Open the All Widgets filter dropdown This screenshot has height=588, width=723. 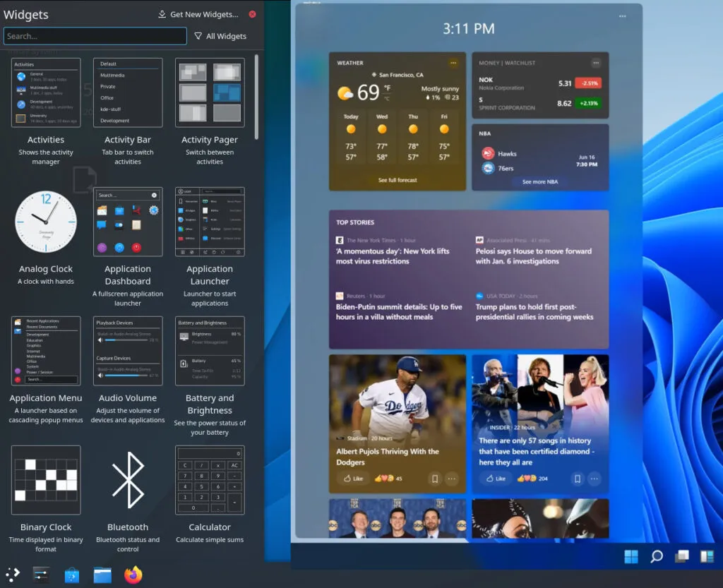tap(220, 36)
